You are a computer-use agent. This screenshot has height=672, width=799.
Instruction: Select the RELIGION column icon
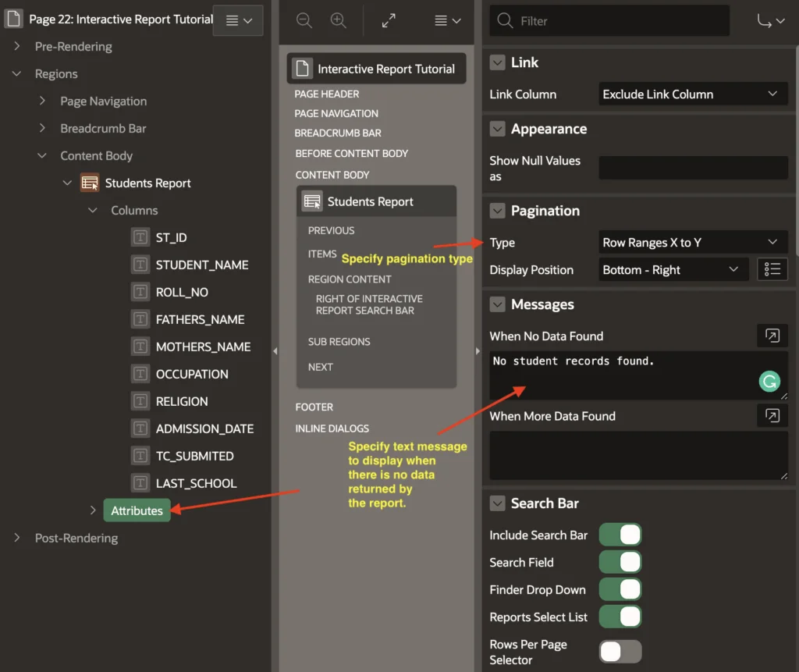(x=140, y=401)
